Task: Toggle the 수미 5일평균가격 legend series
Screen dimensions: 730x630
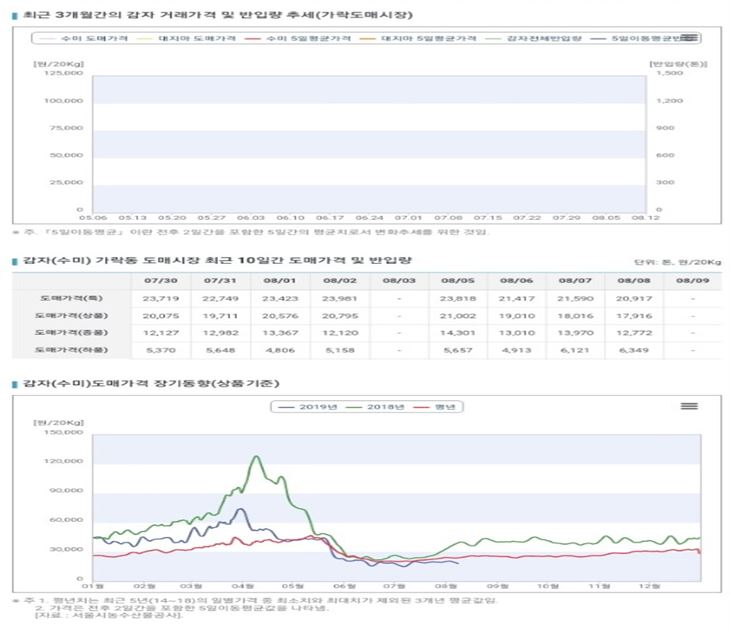Action: pyautogui.click(x=297, y=38)
